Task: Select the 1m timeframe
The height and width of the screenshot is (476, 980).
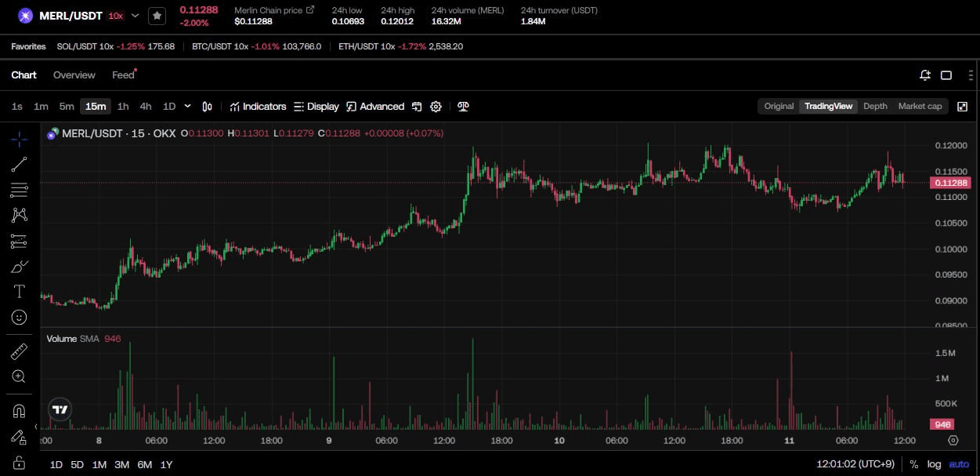Action: point(41,107)
